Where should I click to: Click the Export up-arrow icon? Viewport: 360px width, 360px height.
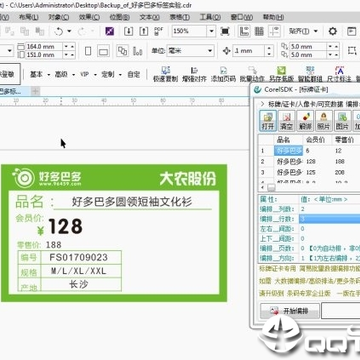[143, 32]
